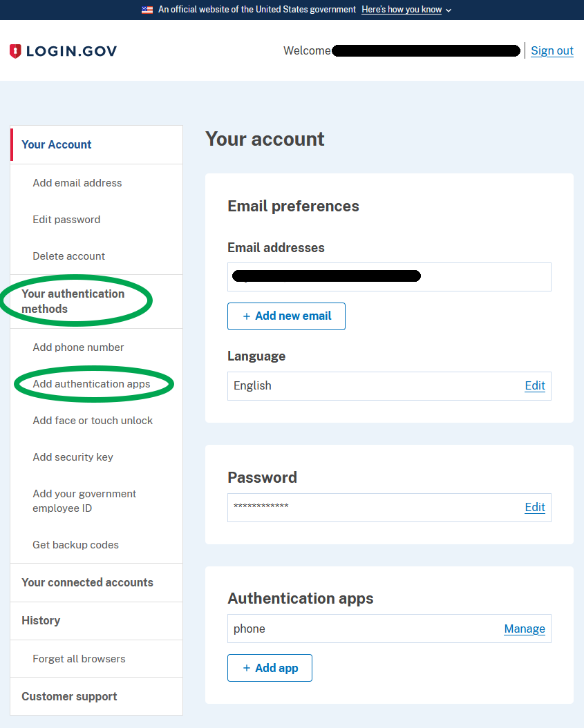
Task: Click the email address input field
Action: pos(389,276)
